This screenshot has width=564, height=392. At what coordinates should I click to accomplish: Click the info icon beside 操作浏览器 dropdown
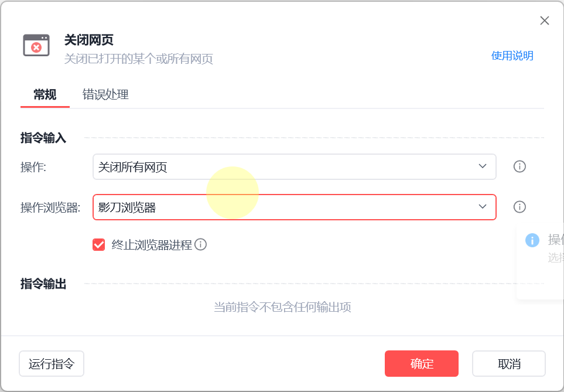(519, 207)
